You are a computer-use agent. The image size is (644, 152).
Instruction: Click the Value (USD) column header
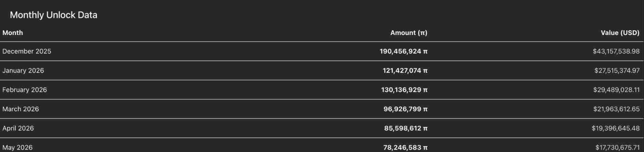click(x=620, y=33)
